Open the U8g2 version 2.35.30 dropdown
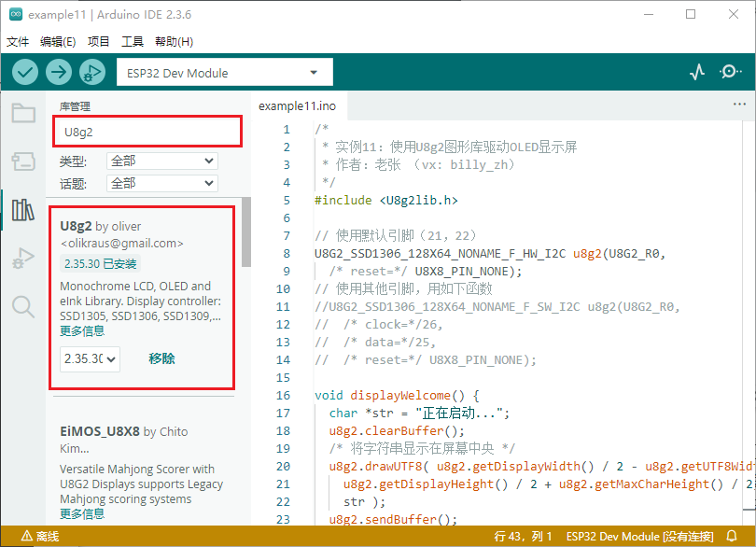756x547 pixels. point(90,358)
